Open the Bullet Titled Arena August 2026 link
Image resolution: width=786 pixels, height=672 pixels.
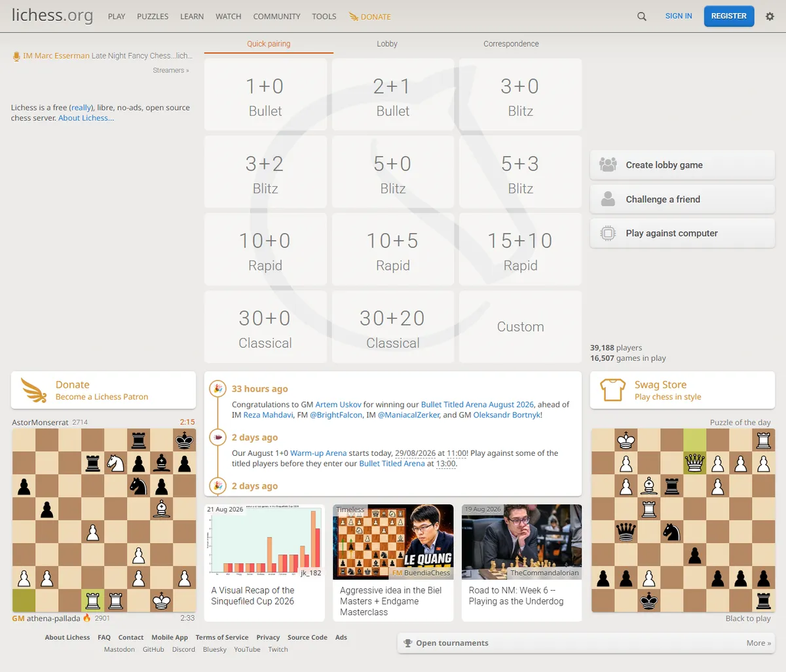click(477, 405)
